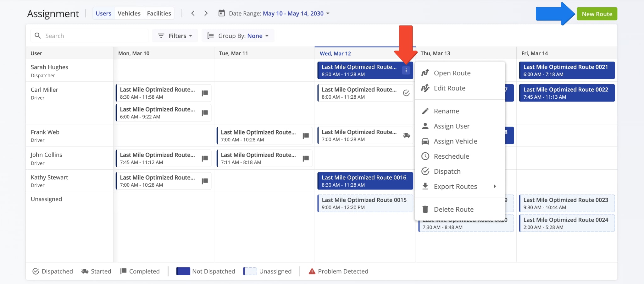The height and width of the screenshot is (284, 644).
Task: Switch to the Vehicles tab
Action: (x=129, y=13)
